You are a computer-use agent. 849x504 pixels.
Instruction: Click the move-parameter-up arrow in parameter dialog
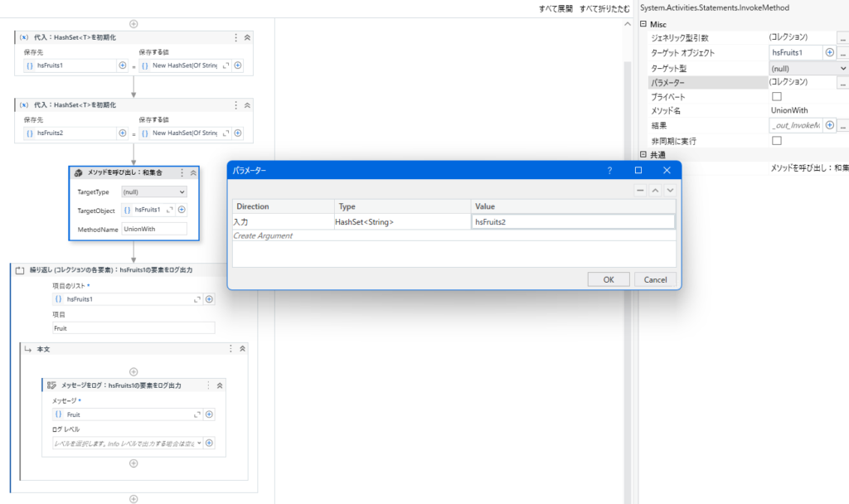coord(657,190)
